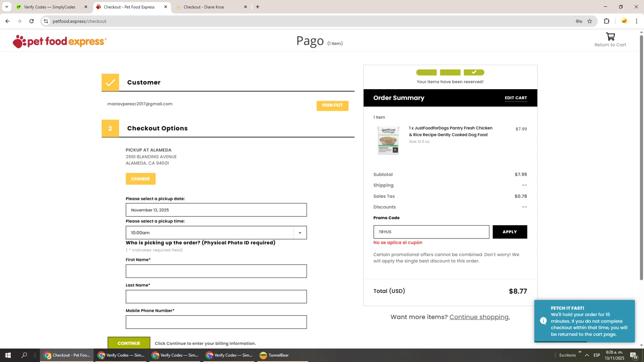Click the ESP language indicator
This screenshot has height=362, width=644.
tap(597, 355)
